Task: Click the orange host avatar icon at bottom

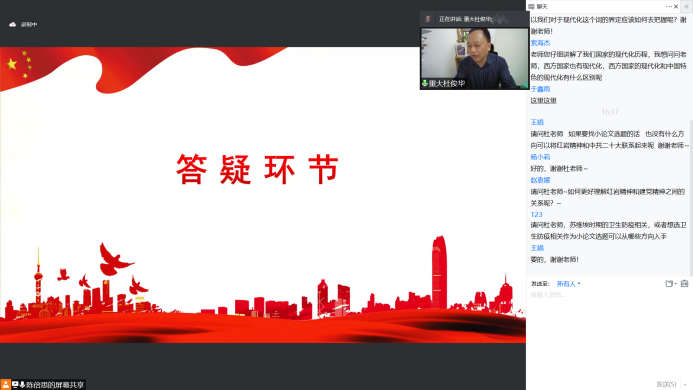Action: [x=5, y=384]
